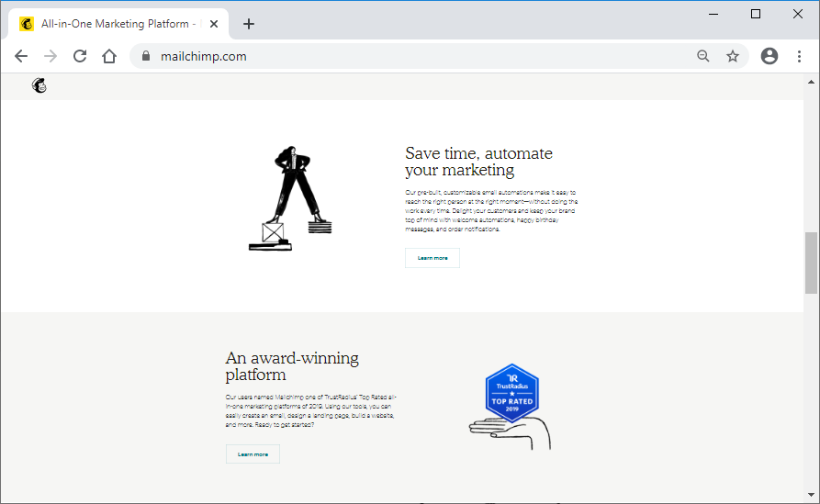Click the scrollbar down arrow
This screenshot has height=504, width=820.
coord(811,494)
